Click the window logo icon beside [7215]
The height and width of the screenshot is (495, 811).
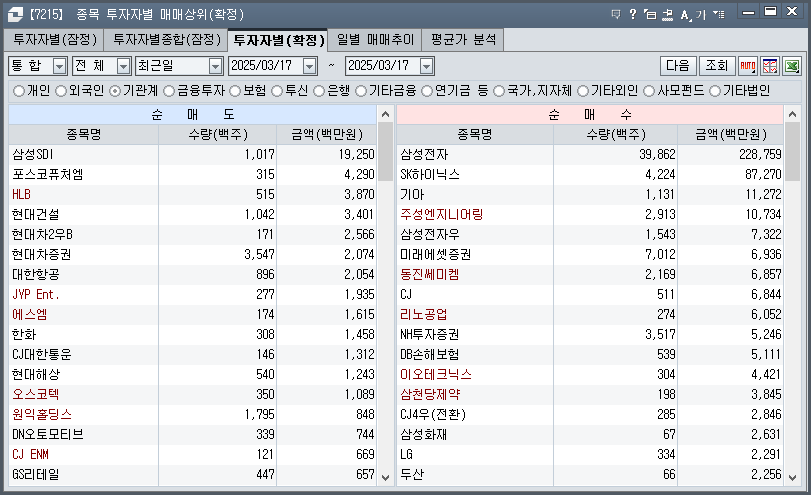click(x=15, y=14)
